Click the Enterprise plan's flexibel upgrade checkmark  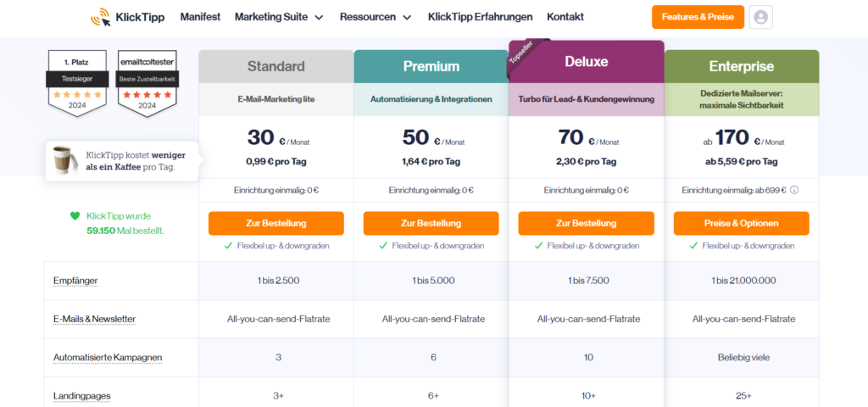click(x=694, y=246)
